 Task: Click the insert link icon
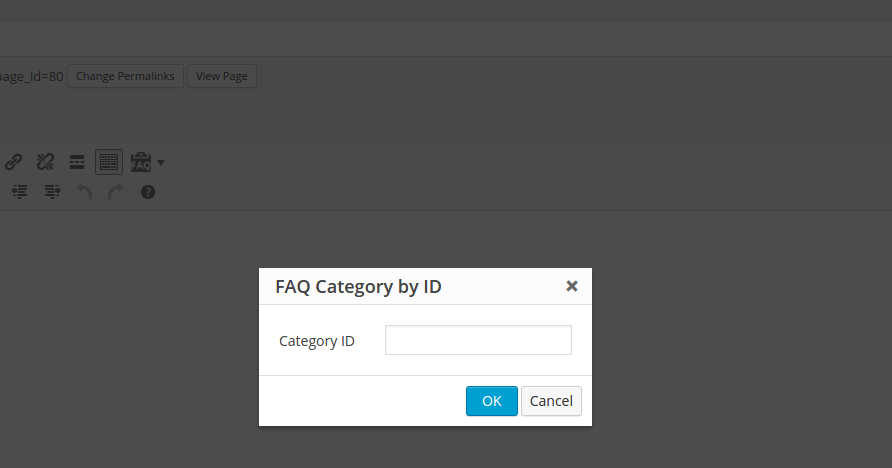point(14,162)
